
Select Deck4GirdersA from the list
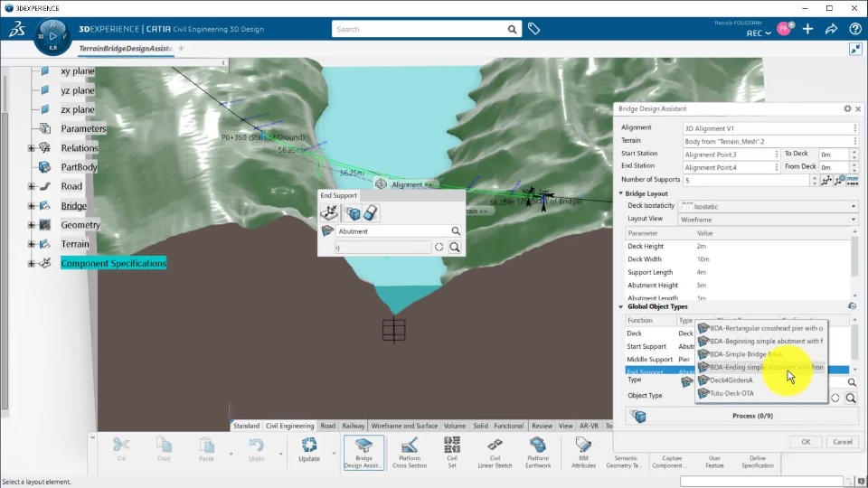pos(761,380)
